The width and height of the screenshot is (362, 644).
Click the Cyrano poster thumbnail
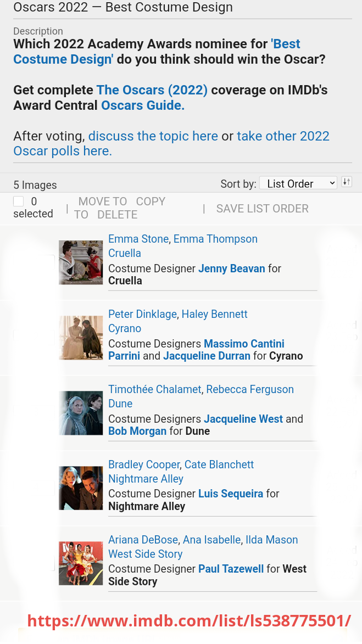click(x=81, y=338)
